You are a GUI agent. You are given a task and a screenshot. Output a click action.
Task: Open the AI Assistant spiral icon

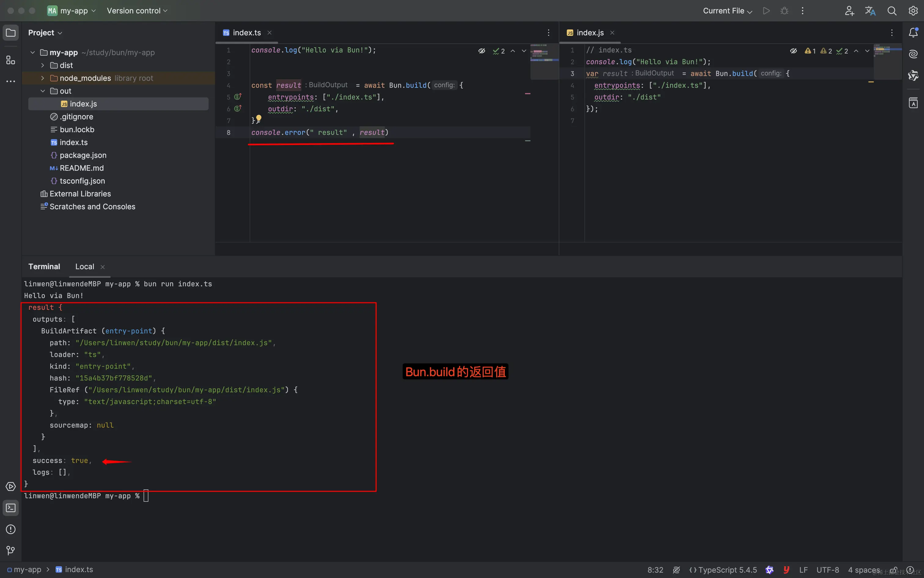tap(913, 54)
